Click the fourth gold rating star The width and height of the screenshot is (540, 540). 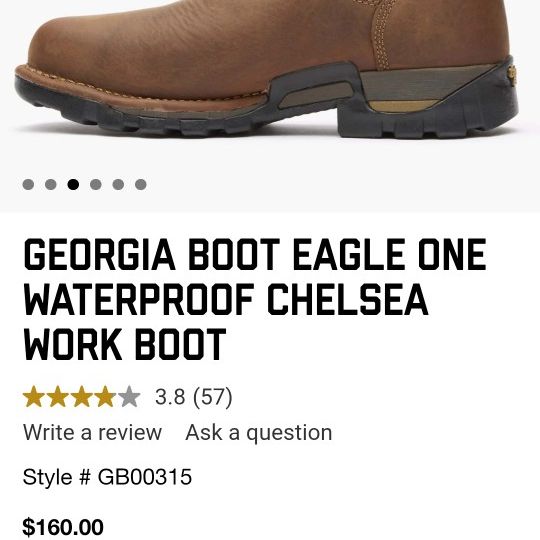[105, 397]
